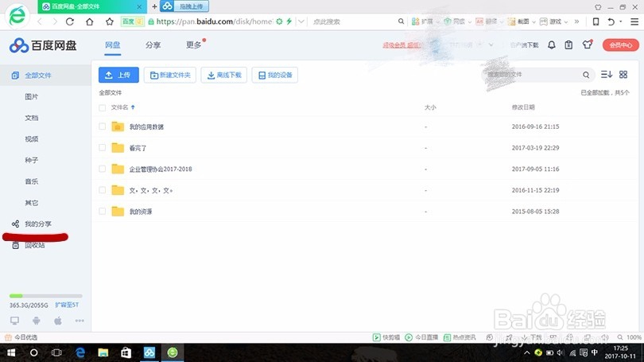Open browser hamburger menu
Viewport: 644px width, 362px height.
(634, 21)
